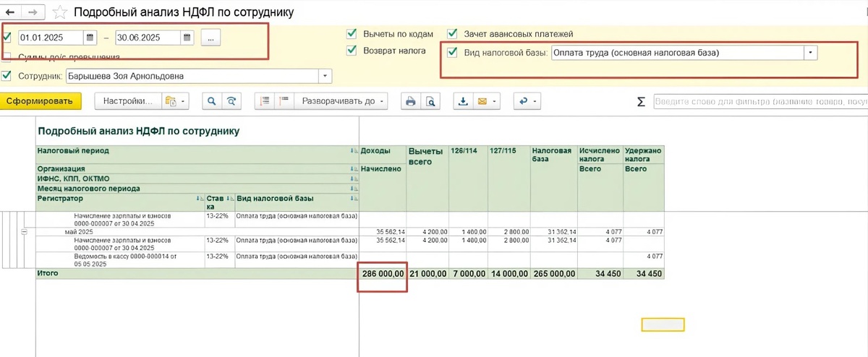Image resolution: width=868 pixels, height=357 pixels.
Task: Send report by email envelope icon
Action: 482,101
